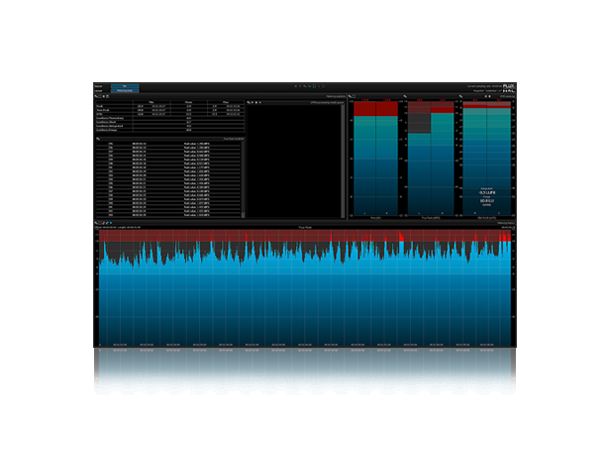Click the True Peak title above history graph
The width and height of the screenshot is (610, 450).
point(305,227)
